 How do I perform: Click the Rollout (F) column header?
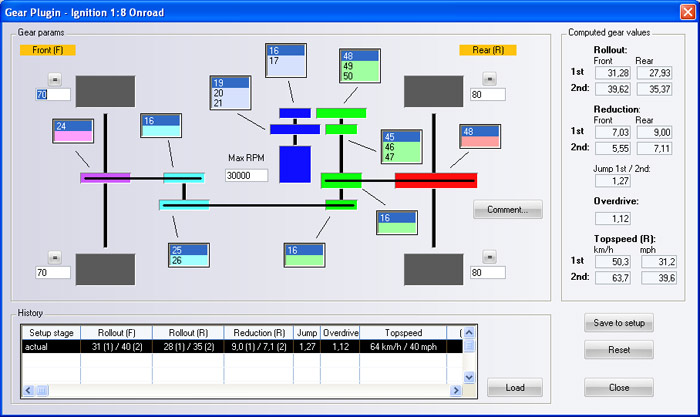(x=117, y=333)
